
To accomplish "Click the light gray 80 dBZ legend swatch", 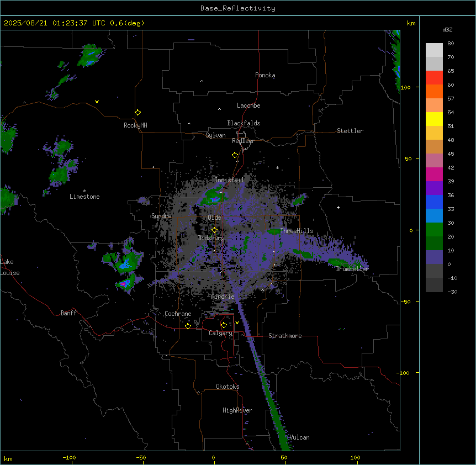I will pyautogui.click(x=434, y=50).
